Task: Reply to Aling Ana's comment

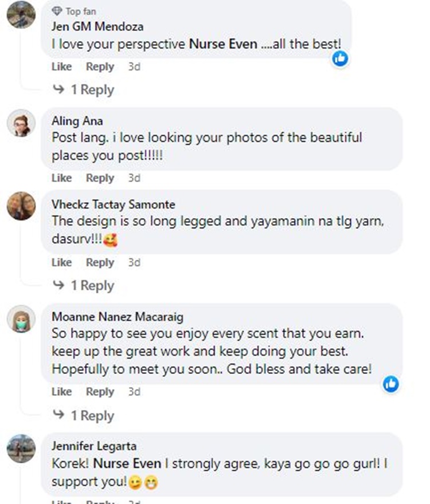Action: pos(100,178)
